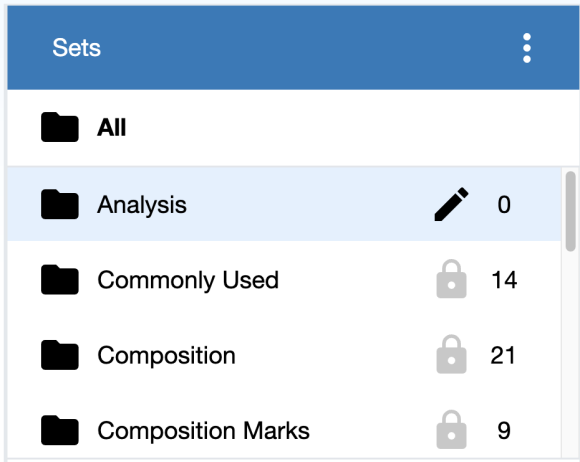Click the folder icon next to All
Image resolution: width=580 pixels, height=462 pixels.
coord(60,127)
